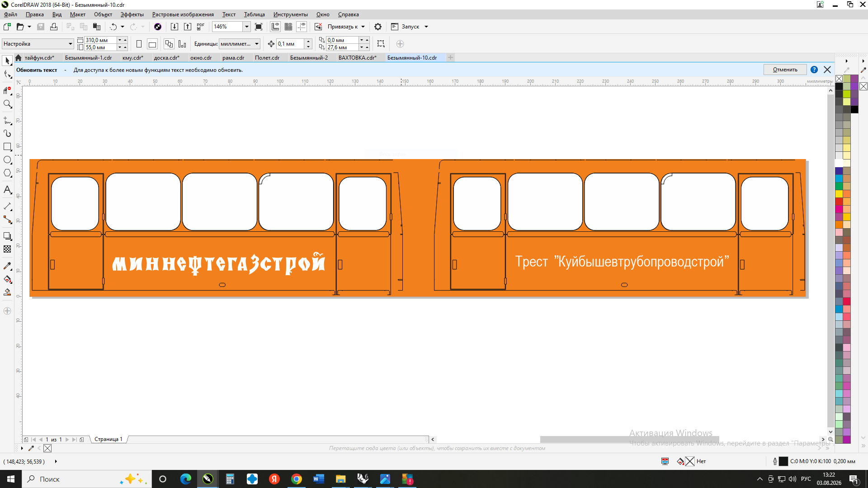Image resolution: width=868 pixels, height=488 pixels.
Task: Select the Connector tool
Action: (7, 220)
